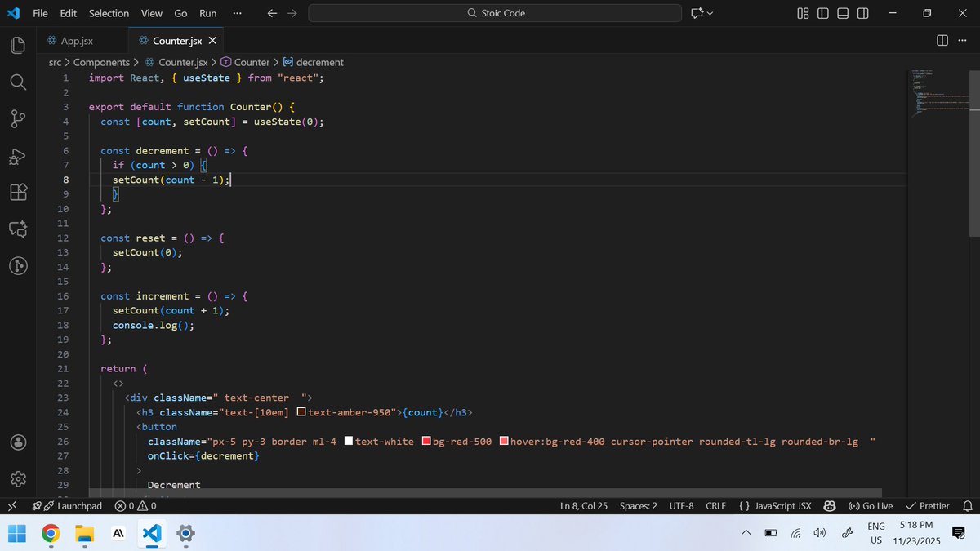Split the editor right
Image resolution: width=980 pixels, height=551 pixels.
click(x=942, y=40)
